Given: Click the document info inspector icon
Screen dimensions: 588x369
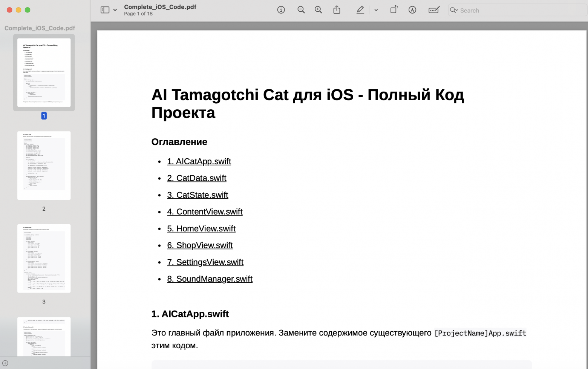Looking at the screenshot, I should click(281, 10).
